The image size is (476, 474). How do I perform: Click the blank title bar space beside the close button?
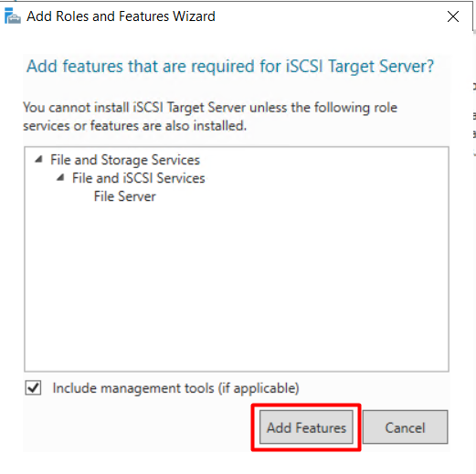point(329,16)
